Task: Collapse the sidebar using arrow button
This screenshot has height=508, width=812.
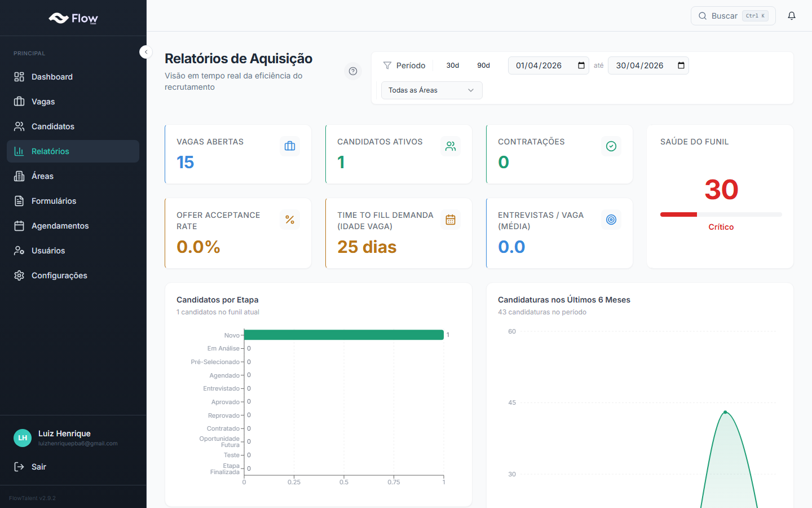Action: tap(146, 52)
